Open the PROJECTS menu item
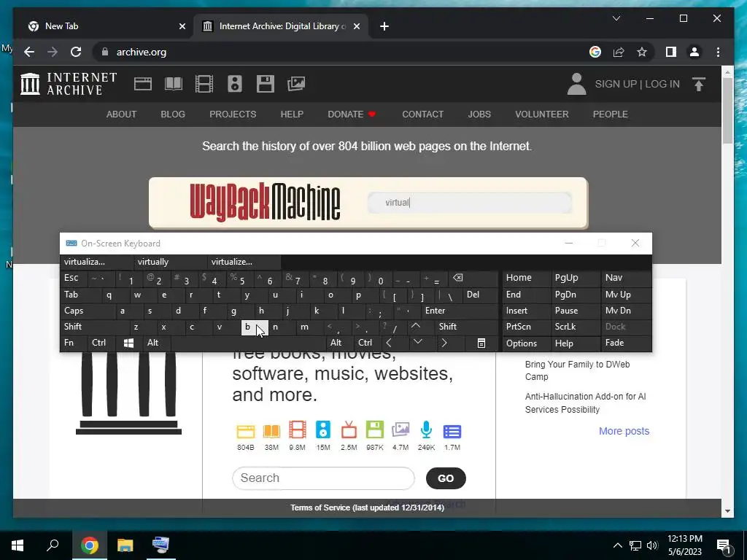 233,114
